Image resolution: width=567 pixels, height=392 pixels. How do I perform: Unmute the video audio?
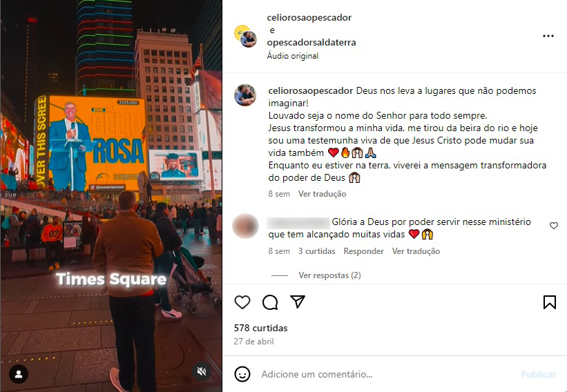click(x=202, y=371)
